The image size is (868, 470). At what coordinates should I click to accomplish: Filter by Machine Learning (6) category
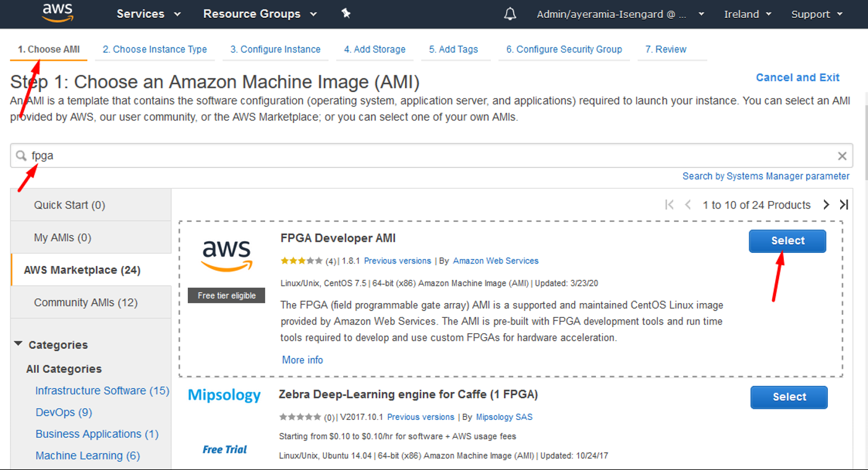click(x=88, y=456)
